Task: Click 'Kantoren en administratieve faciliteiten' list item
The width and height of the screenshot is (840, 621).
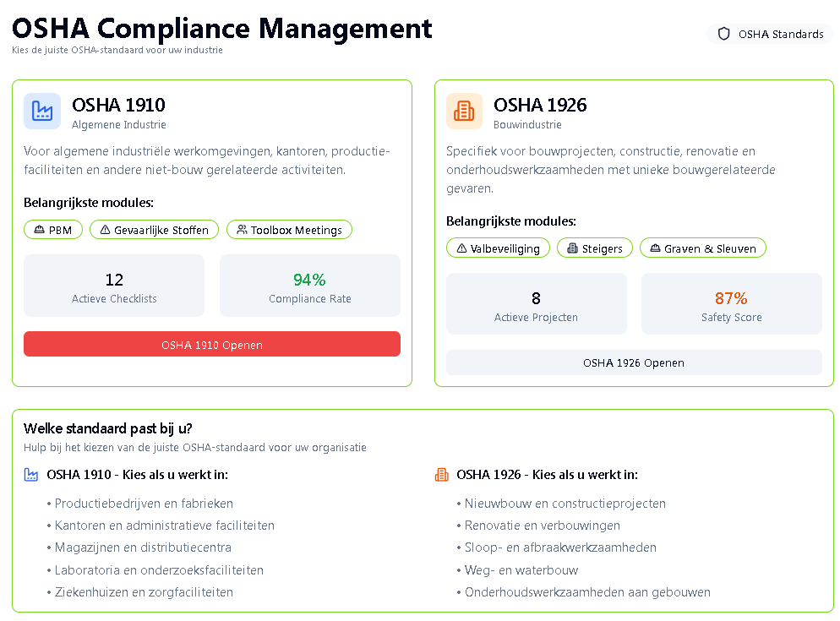Action: 165,526
